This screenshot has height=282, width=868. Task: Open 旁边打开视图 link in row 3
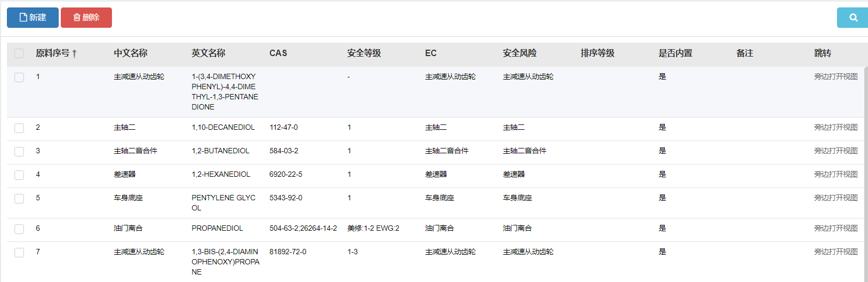835,151
